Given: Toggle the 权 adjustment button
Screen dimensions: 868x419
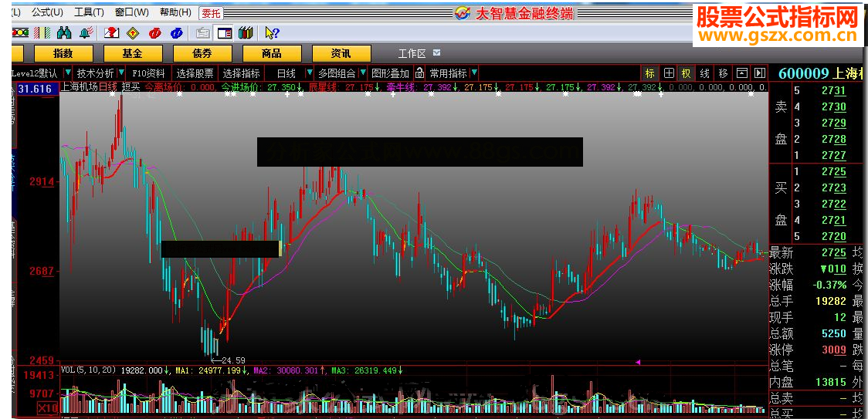Looking at the screenshot, I should (x=687, y=73).
